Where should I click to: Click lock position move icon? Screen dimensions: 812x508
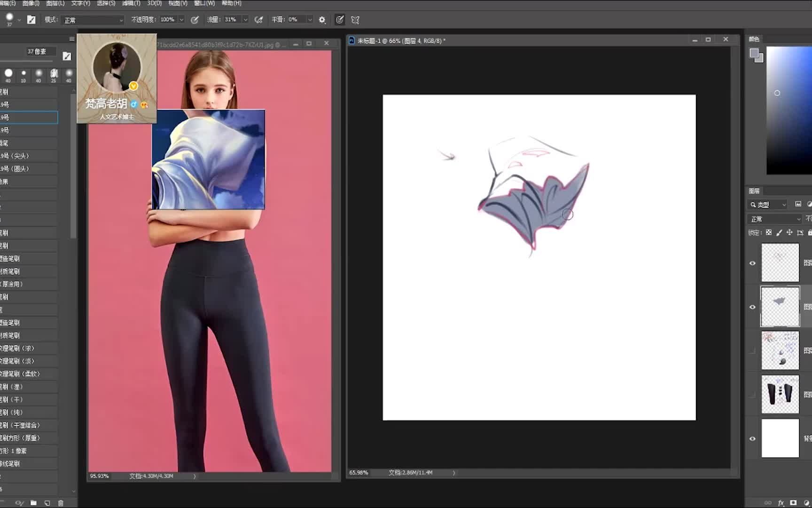tap(789, 232)
